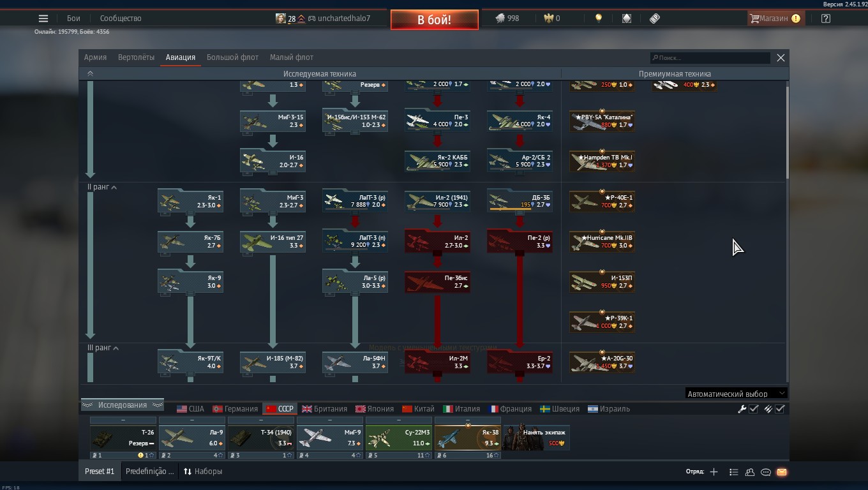This screenshot has height=490, width=868.
Task: Select the Пе-3бис locked aircraft card
Action: (438, 281)
